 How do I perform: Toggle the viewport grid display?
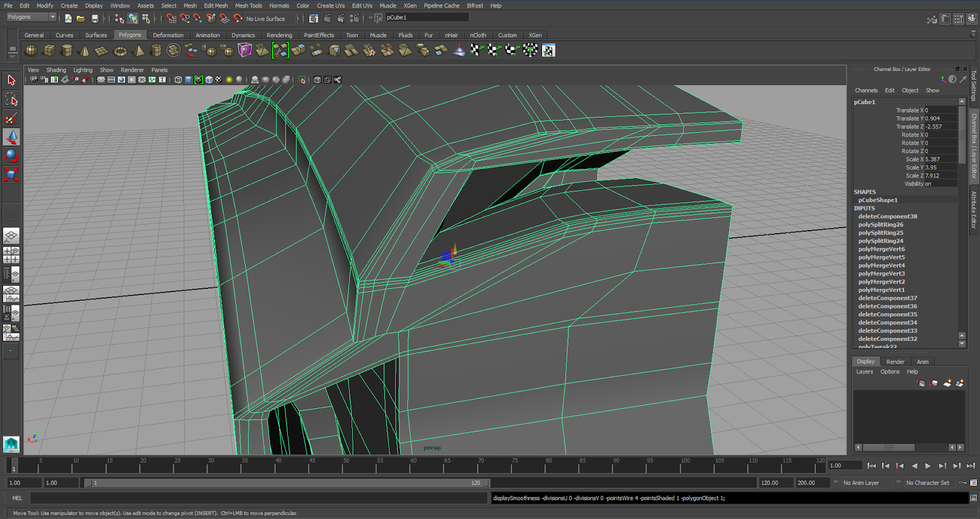(x=101, y=80)
